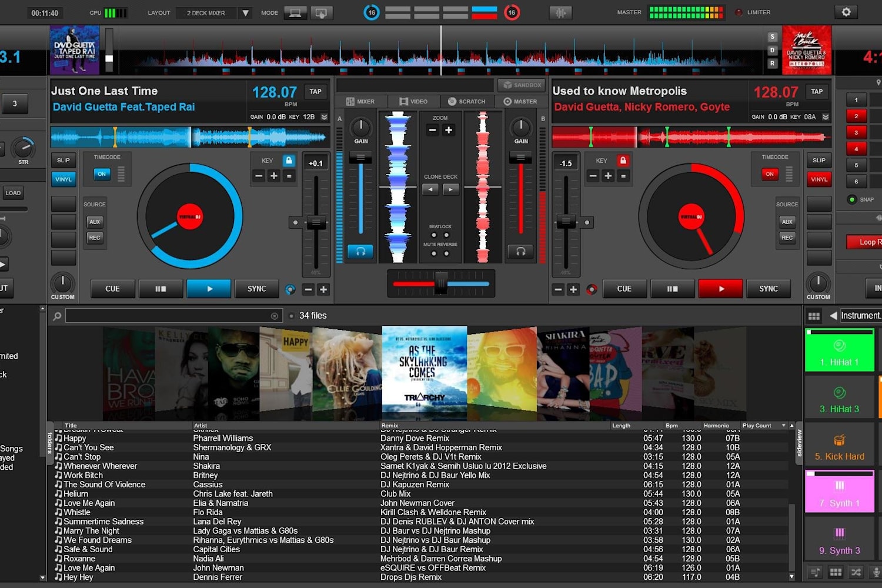
Task: Click left deck pitch slider handle
Action: [316, 222]
